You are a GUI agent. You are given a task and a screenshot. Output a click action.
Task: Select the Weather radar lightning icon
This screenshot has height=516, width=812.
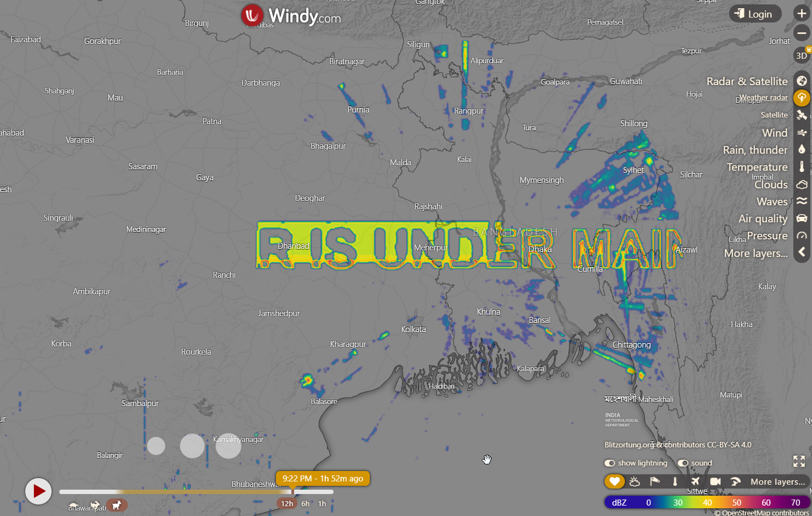pos(802,98)
